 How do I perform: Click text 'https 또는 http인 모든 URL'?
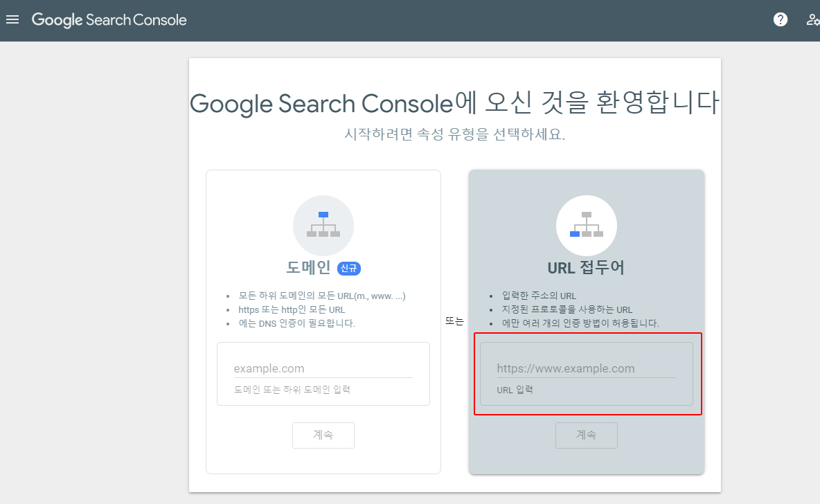pyautogui.click(x=292, y=309)
